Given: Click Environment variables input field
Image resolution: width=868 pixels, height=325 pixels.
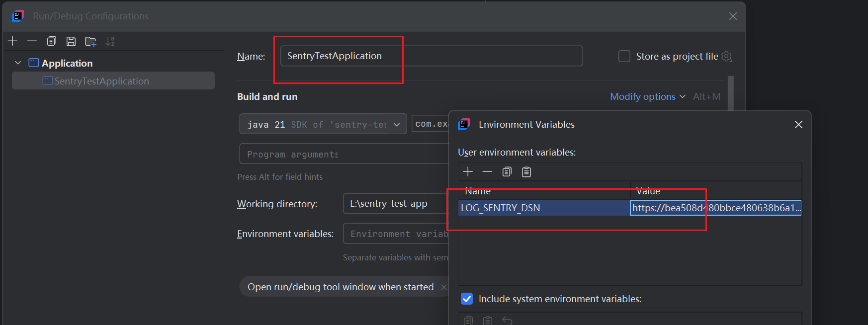Looking at the screenshot, I should 396,234.
